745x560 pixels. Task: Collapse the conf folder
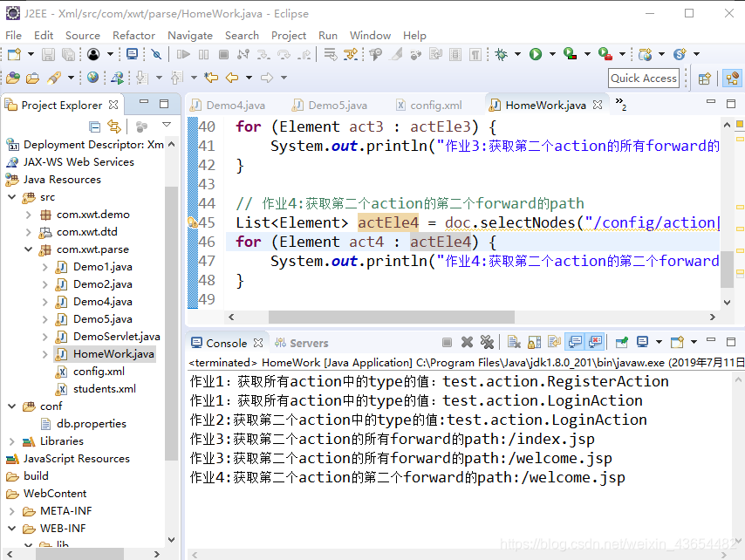coord(12,406)
